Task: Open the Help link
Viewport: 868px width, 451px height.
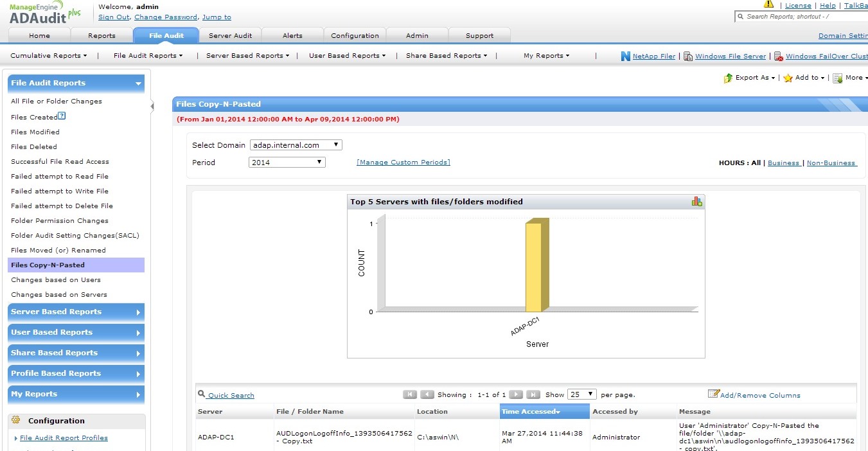Action: pos(828,5)
